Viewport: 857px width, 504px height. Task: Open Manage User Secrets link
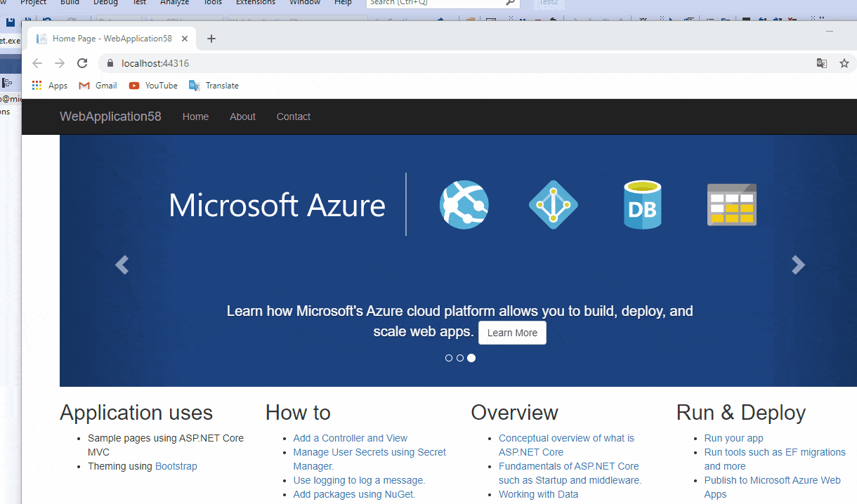click(369, 459)
